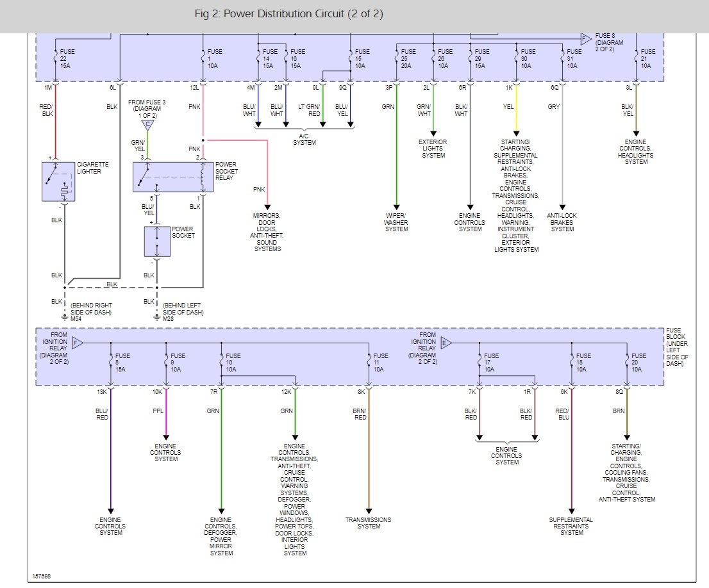The height and width of the screenshot is (588, 709).
Task: Click the Anti-Lock Brakes System label
Action: click(562, 222)
